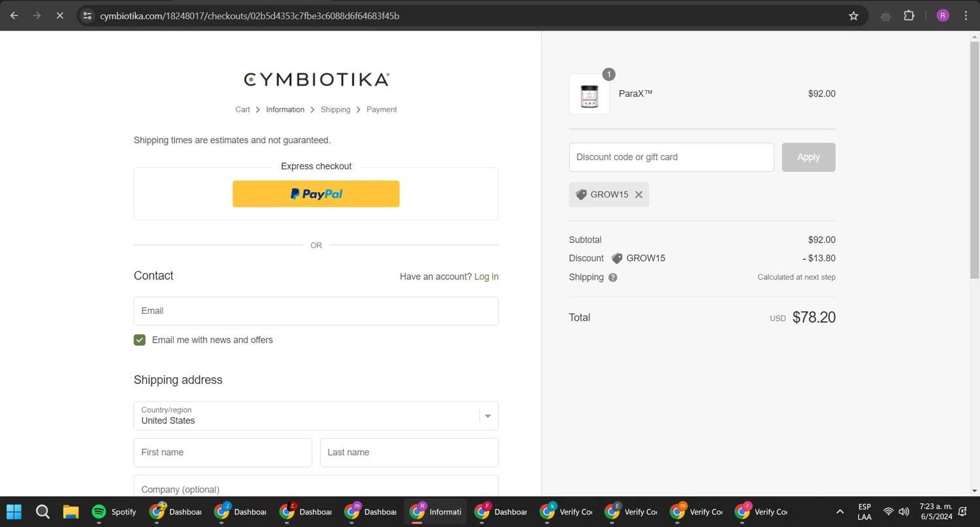Image resolution: width=980 pixels, height=527 pixels.
Task: Switch to the Informati Chrome taskbar window
Action: [x=436, y=512]
